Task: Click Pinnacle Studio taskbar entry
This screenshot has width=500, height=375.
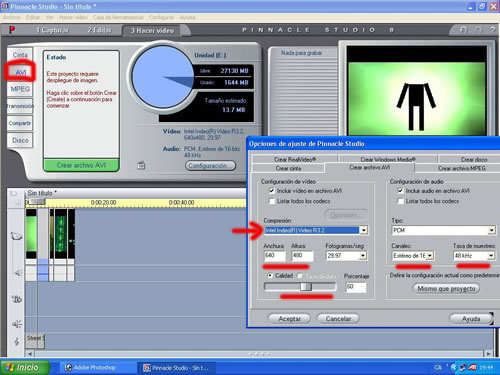Action: click(x=176, y=368)
